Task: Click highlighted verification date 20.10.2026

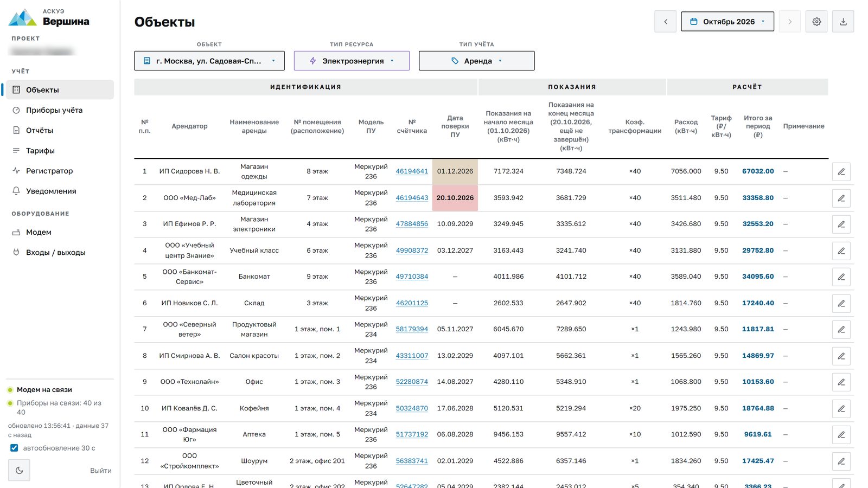Action: coord(455,198)
